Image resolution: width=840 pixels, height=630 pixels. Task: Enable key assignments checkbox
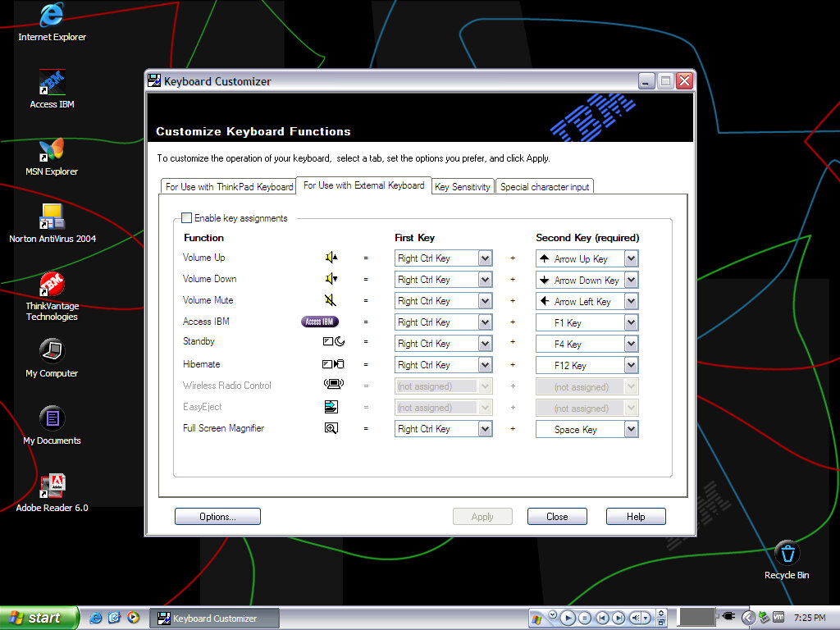point(187,218)
